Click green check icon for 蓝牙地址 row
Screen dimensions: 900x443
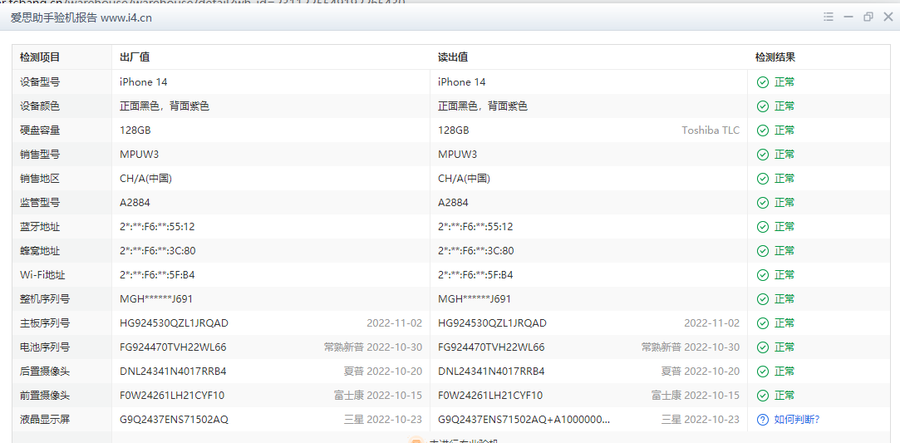click(763, 227)
